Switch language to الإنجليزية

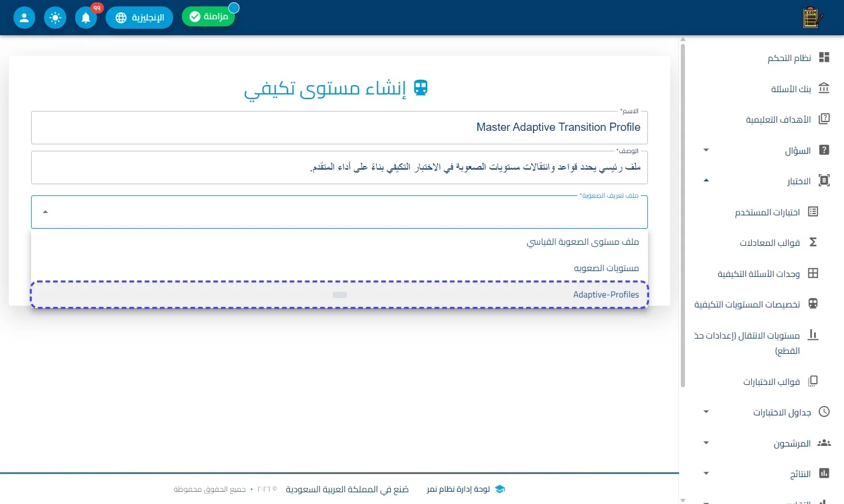(139, 18)
